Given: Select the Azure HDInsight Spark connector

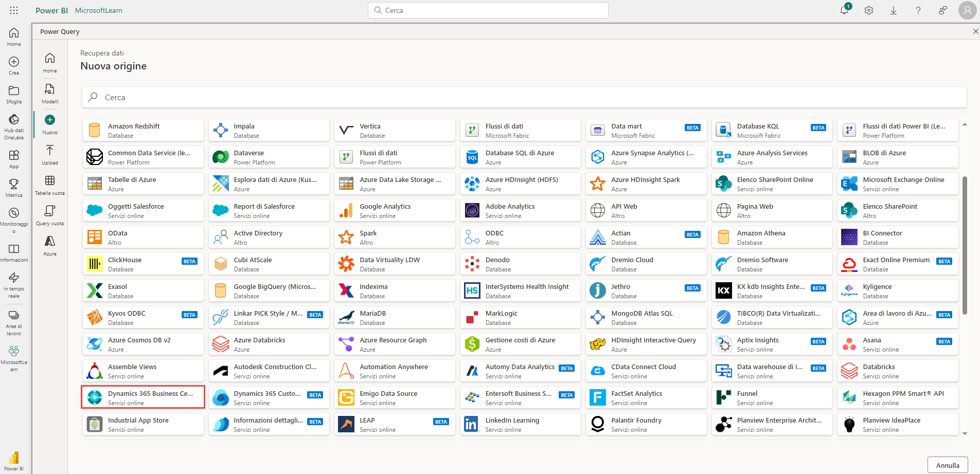Looking at the screenshot, I should [646, 184].
